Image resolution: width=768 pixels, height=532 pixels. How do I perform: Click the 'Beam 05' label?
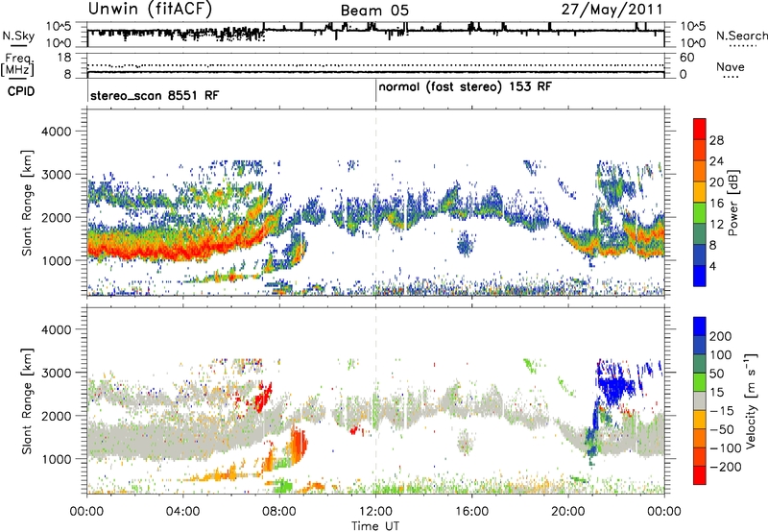374,11
